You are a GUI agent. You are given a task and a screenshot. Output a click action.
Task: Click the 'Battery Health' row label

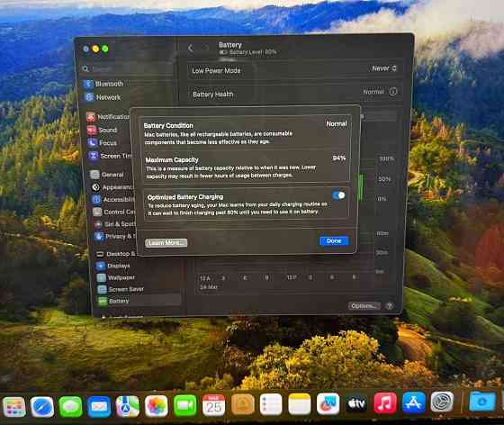point(213,95)
